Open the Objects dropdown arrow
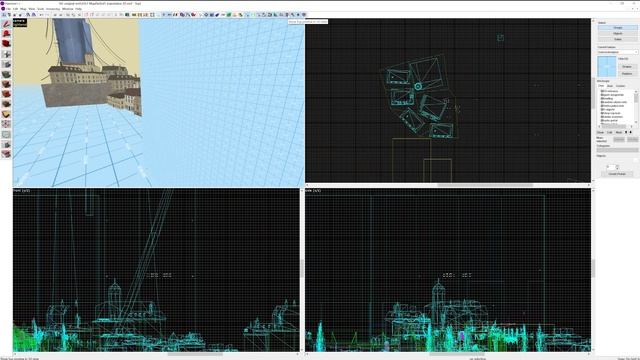Image resolution: width=640 pixels, height=360 pixels. coord(636,160)
